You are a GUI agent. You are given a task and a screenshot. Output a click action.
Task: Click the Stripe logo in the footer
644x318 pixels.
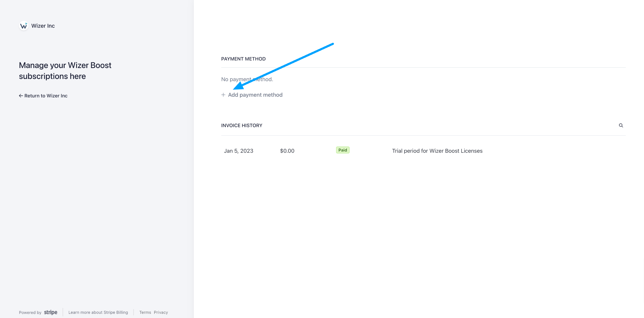coord(51,312)
